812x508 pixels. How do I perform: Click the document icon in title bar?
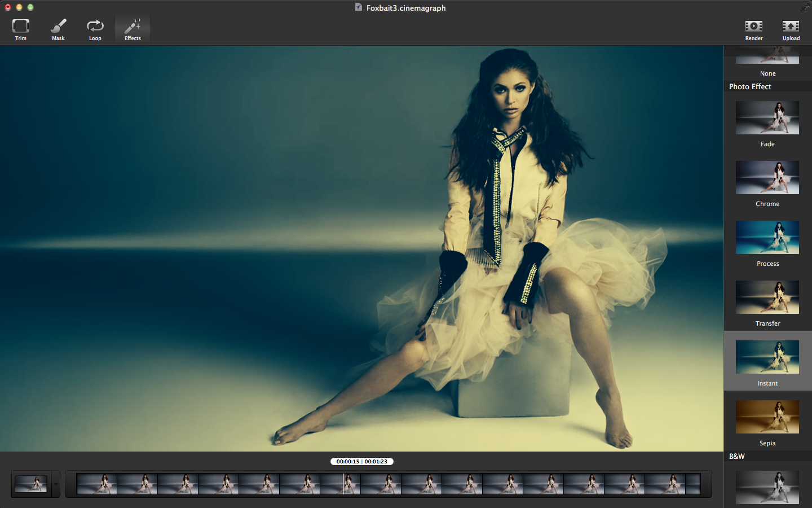click(x=359, y=7)
